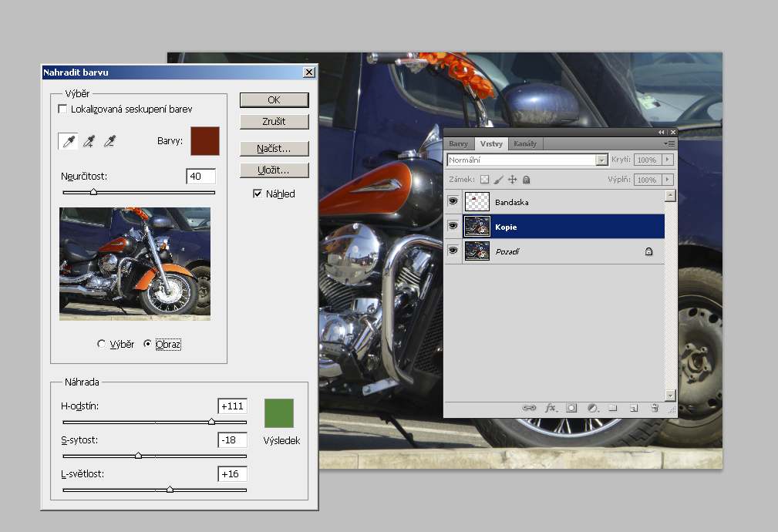Hide the Bandaska layer with eye icon
This screenshot has width=778, height=532.
pos(453,202)
